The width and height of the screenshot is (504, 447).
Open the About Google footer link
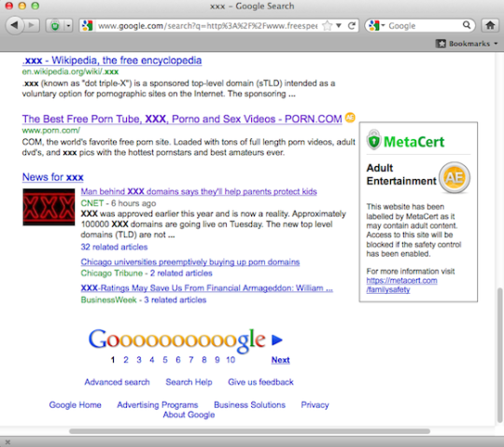pyautogui.click(x=189, y=415)
